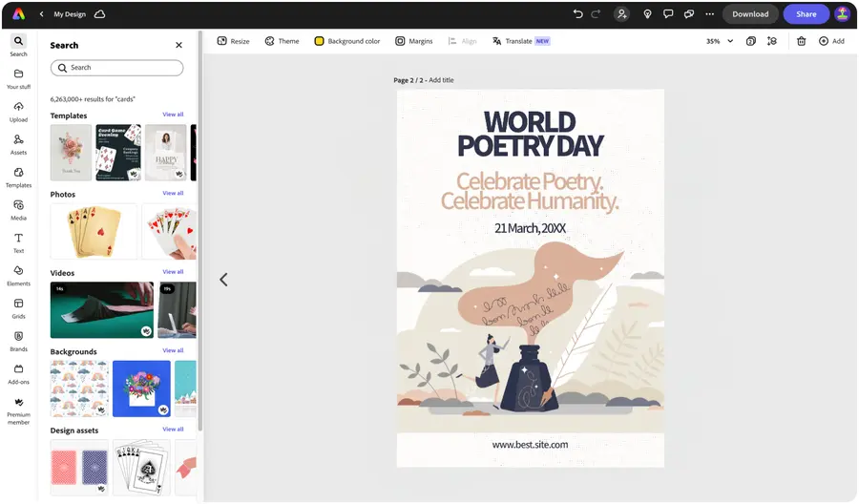
Task: Select the blue flower envelope background
Action: click(x=141, y=388)
